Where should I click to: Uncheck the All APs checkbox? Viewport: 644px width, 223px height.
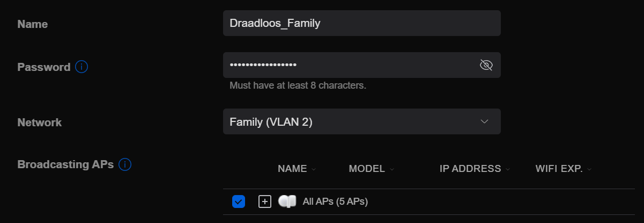click(239, 202)
